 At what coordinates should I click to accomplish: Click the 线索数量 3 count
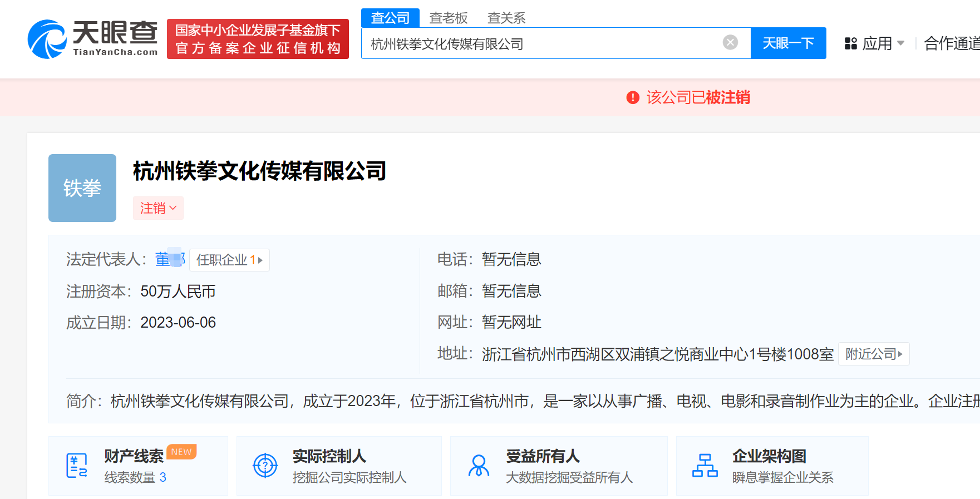pos(135,477)
